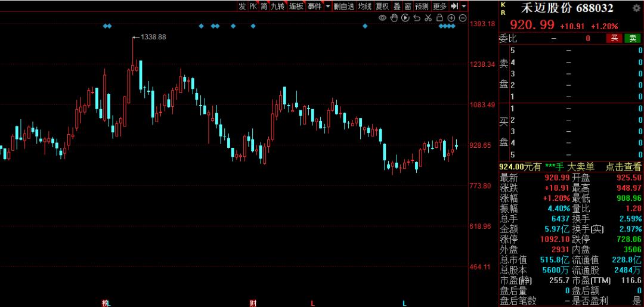644x307 pixels.
Task: Open the gear settings icon beside 688032
Action: click(637, 8)
